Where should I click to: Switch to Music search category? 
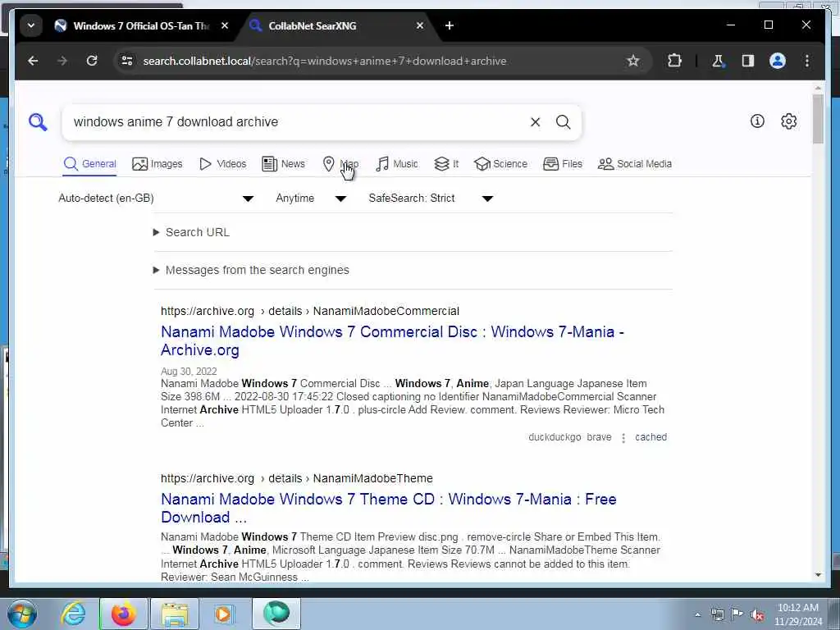tap(397, 164)
